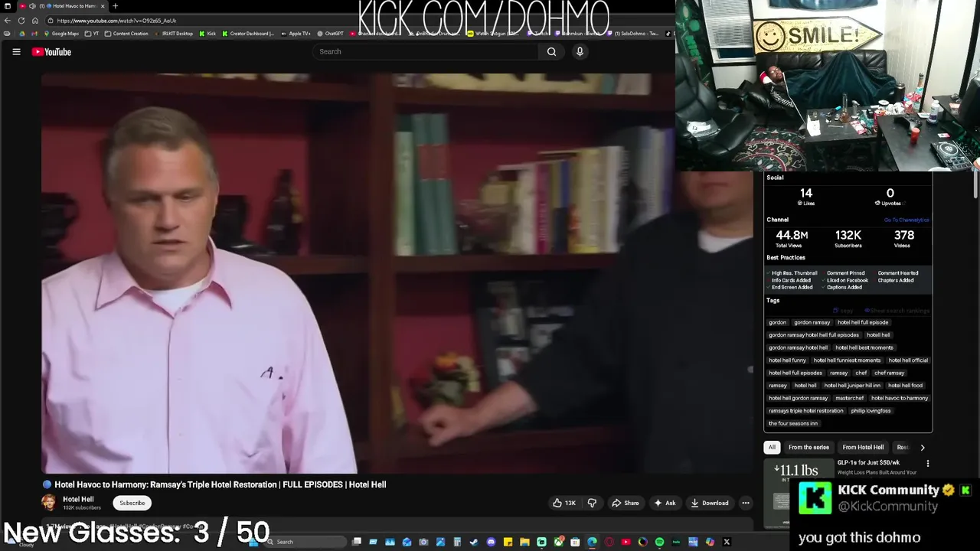Open the GLP-1s for Just $50/wk ad
The height and width of the screenshot is (551, 980).
(868, 462)
